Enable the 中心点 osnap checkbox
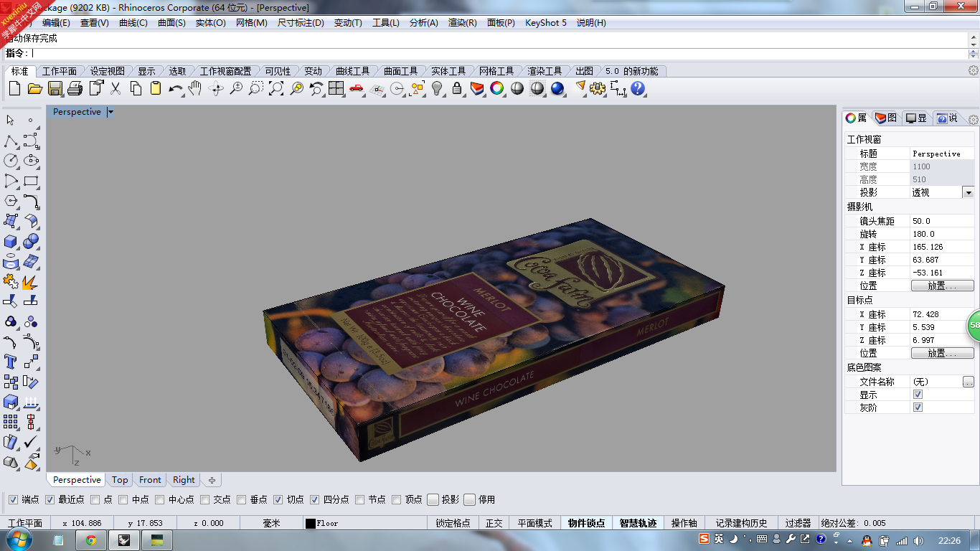 (x=159, y=499)
